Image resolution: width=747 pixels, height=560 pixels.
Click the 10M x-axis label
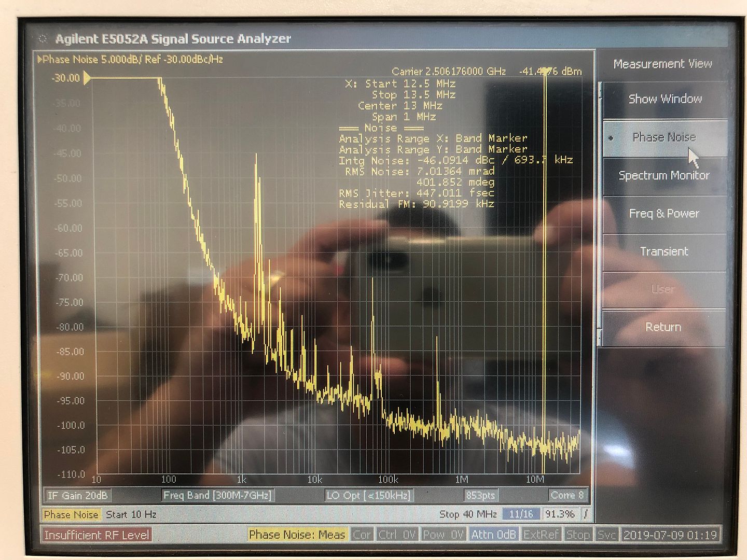click(x=535, y=480)
